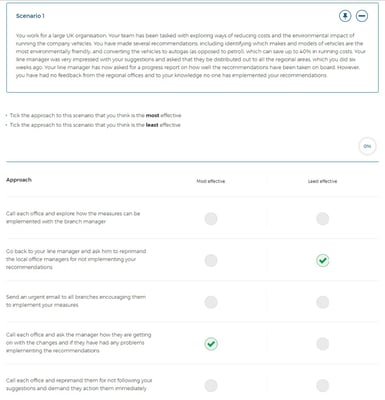Click the 'Send an urgent email' approach text
Screen dimensions: 385x400
[76, 301]
